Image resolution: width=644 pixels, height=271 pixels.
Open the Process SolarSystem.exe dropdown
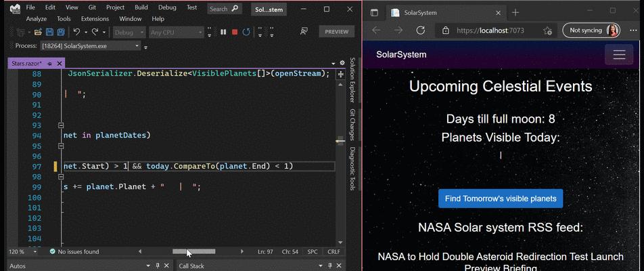[x=91, y=46]
